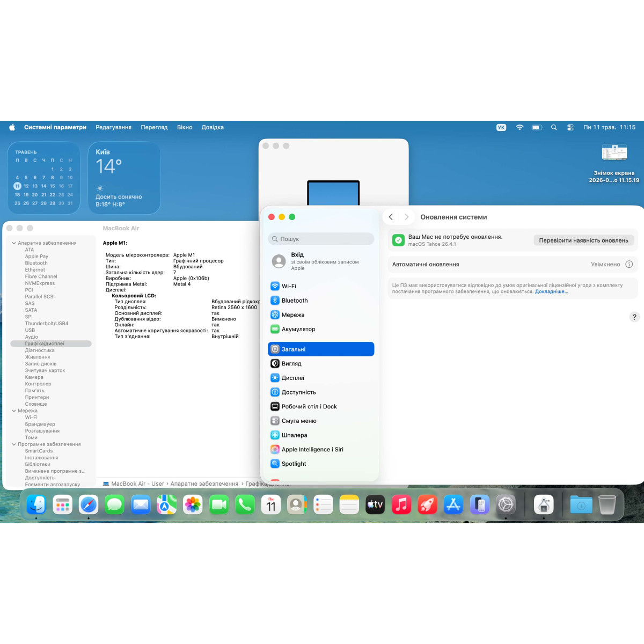This screenshot has height=644, width=644.
Task: Select Apple Intelligence і Siri in sidebar
Action: (321, 450)
